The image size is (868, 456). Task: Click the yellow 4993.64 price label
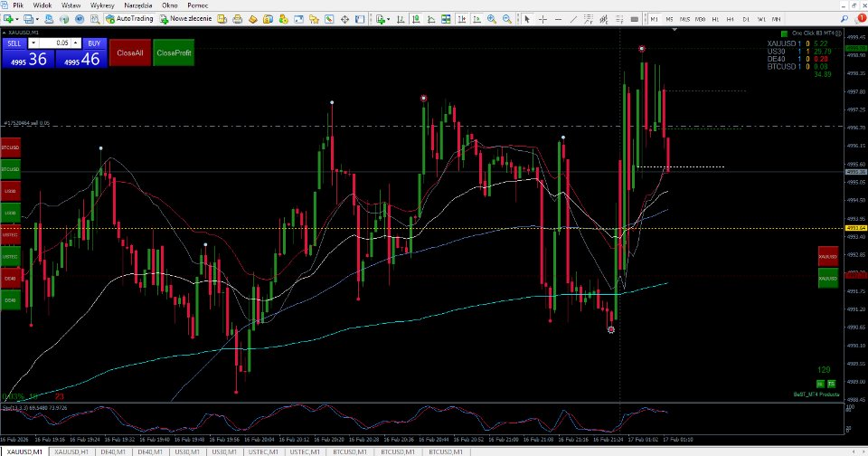click(x=855, y=228)
